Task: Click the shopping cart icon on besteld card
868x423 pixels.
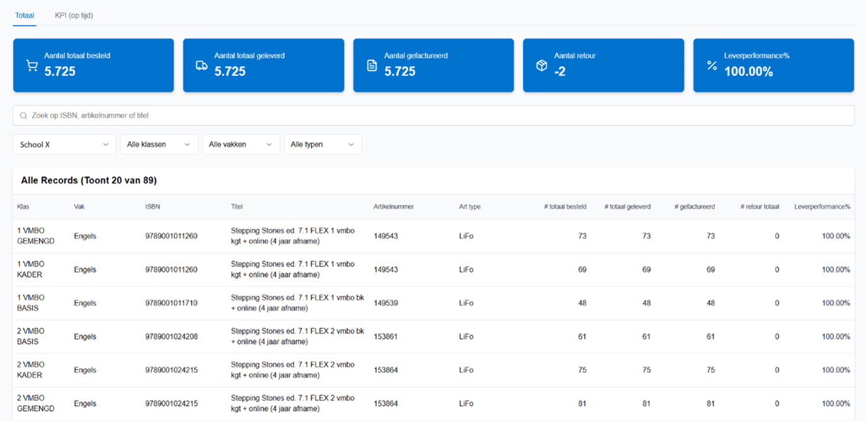Action: pyautogui.click(x=31, y=65)
